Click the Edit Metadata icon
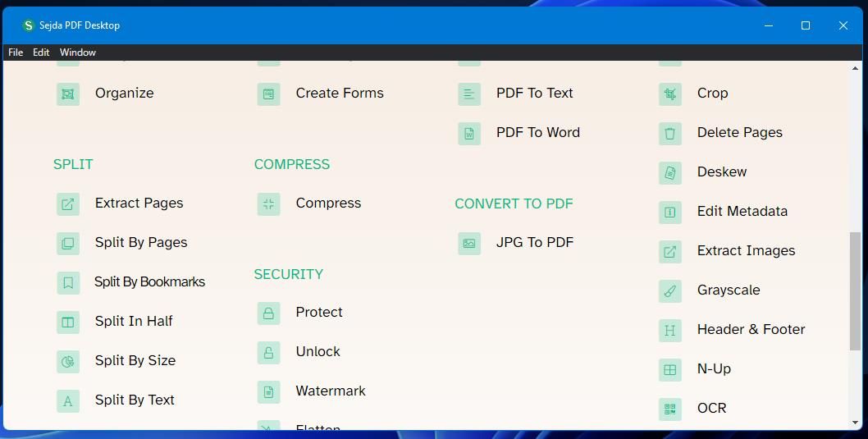 click(669, 212)
